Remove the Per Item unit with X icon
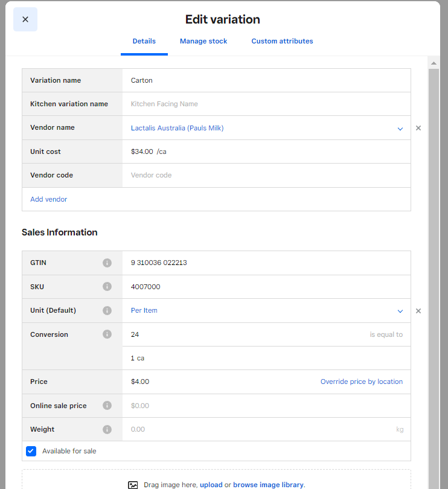 tap(418, 311)
